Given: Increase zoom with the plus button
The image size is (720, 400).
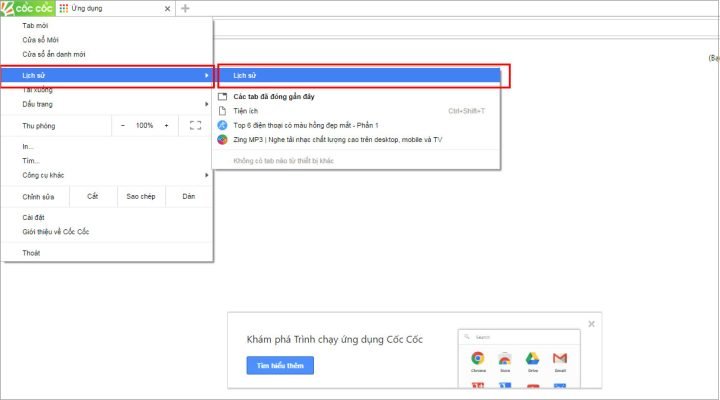Looking at the screenshot, I should point(166,125).
